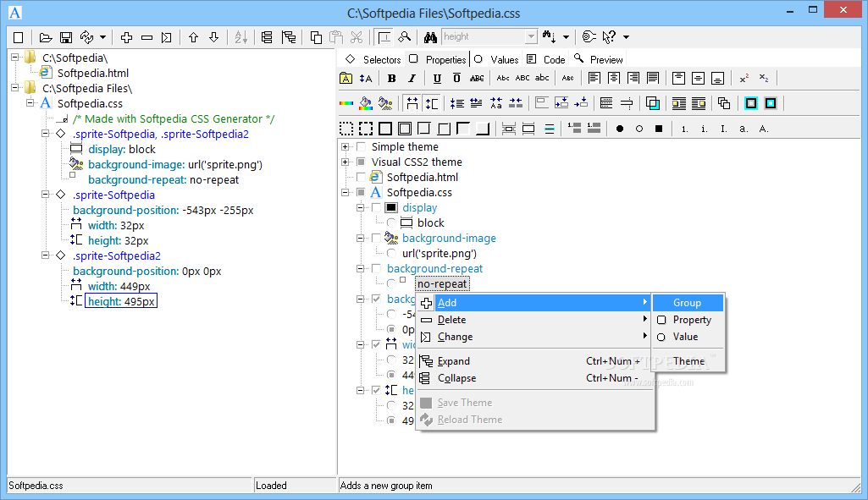Choose Add in the context menu
Viewport: 868px width, 500px height.
(534, 303)
